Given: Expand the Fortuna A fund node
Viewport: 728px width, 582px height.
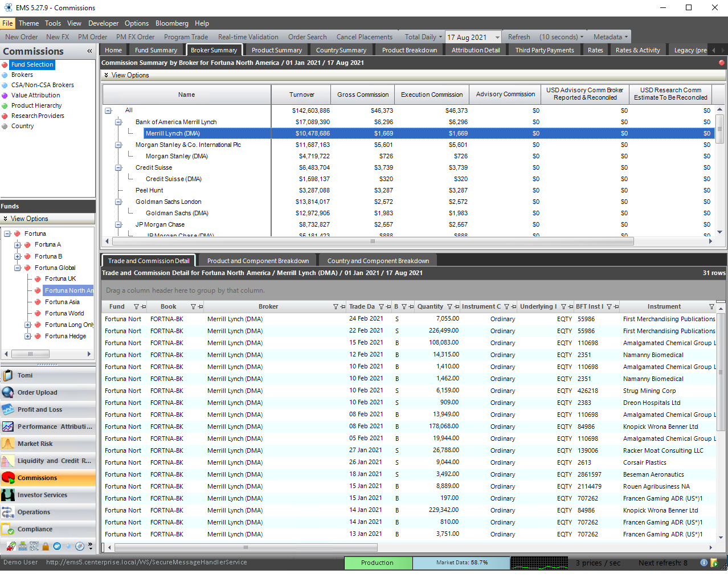Looking at the screenshot, I should tap(18, 245).
